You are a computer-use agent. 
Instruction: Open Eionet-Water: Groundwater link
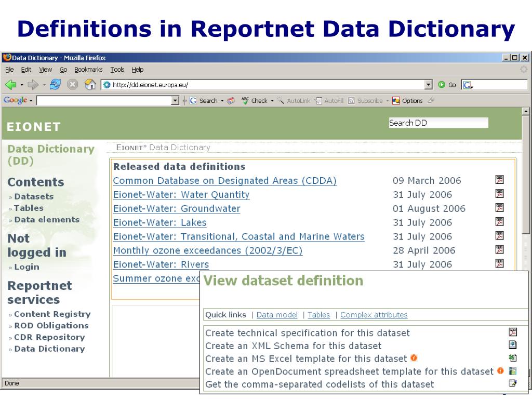[x=177, y=208]
